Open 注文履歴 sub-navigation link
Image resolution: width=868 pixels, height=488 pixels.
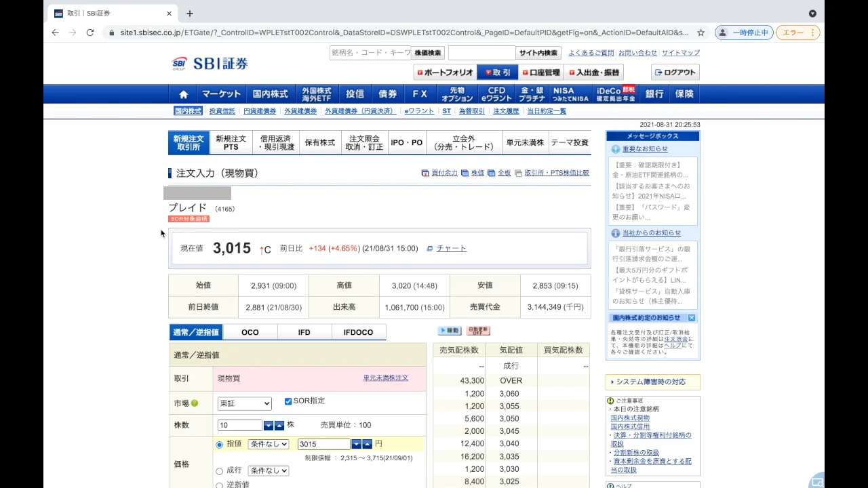506,111
